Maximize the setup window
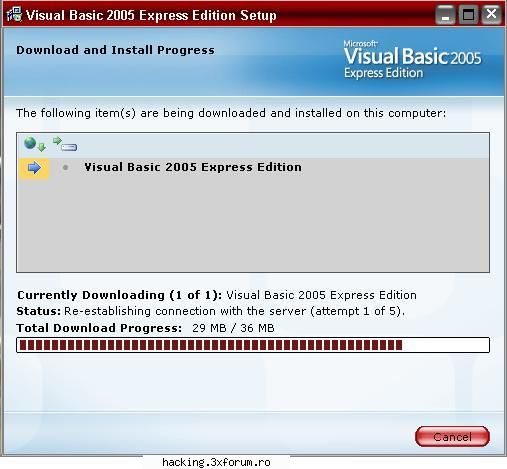This screenshot has height=469, width=507. pyautogui.click(x=468, y=15)
